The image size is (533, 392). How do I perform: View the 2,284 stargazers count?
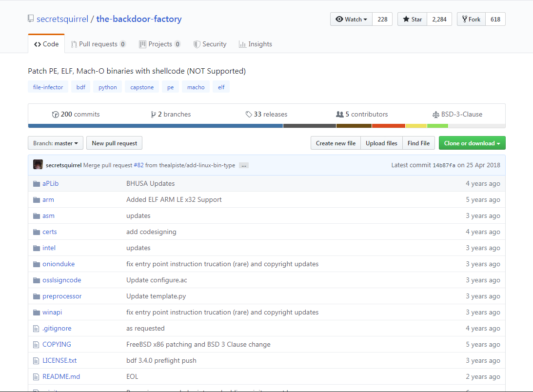(x=439, y=20)
